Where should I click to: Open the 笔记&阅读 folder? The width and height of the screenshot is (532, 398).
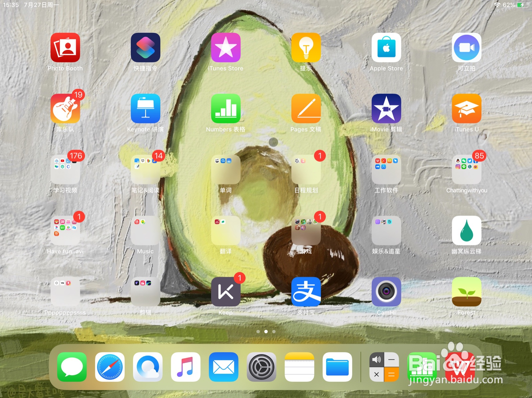pyautogui.click(x=145, y=169)
